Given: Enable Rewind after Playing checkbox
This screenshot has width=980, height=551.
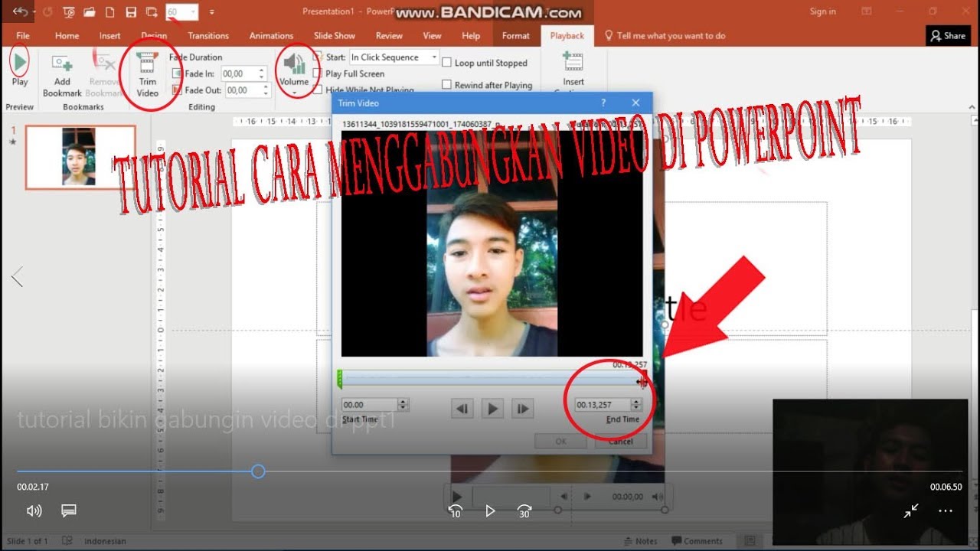Looking at the screenshot, I should click(446, 85).
